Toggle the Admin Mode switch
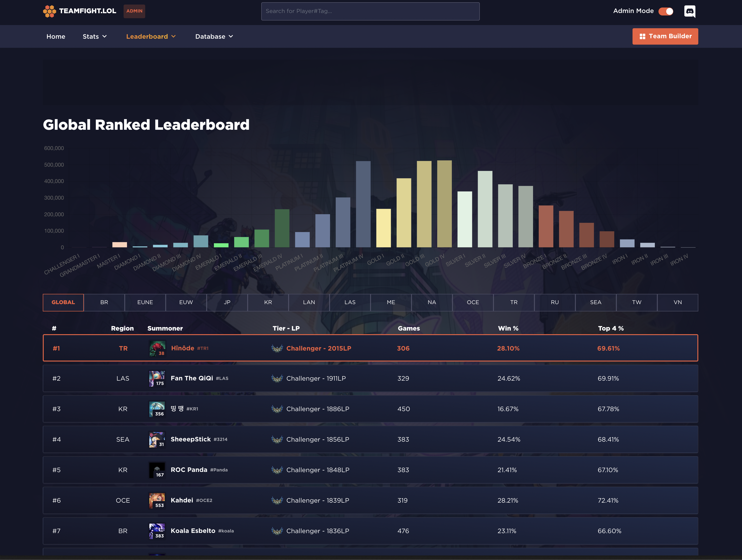 coord(666,11)
